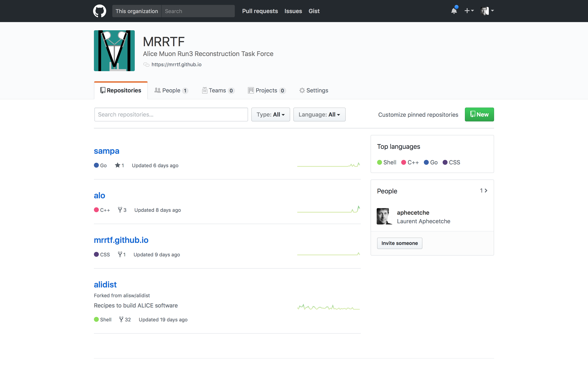Screen dimensions: 588x368
Task: Open the plus create-new menu
Action: click(469, 11)
